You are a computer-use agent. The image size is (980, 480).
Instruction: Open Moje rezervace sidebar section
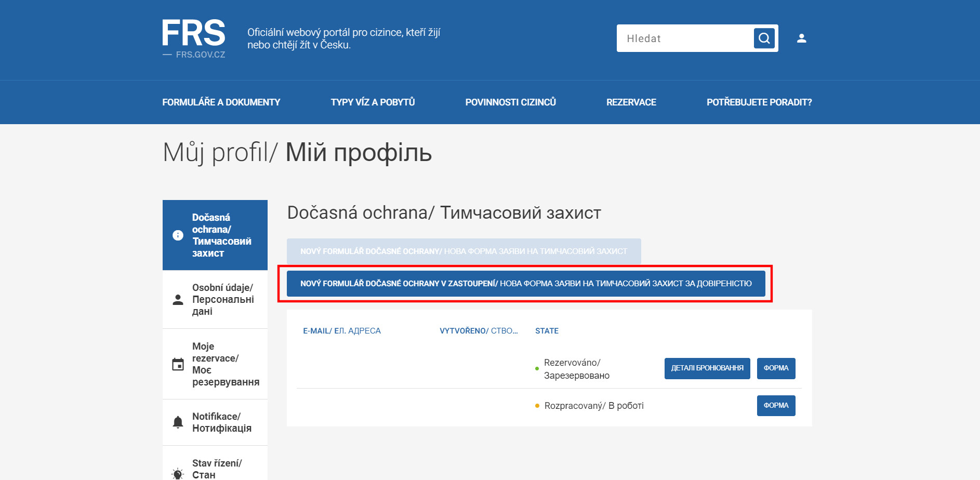pyautogui.click(x=215, y=364)
